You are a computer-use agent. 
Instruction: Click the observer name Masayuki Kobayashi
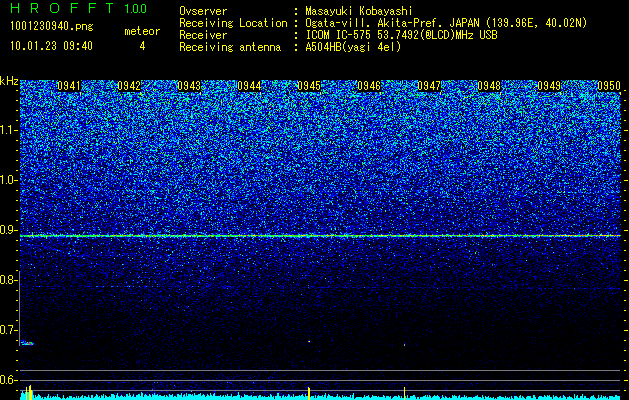pyautogui.click(x=359, y=11)
